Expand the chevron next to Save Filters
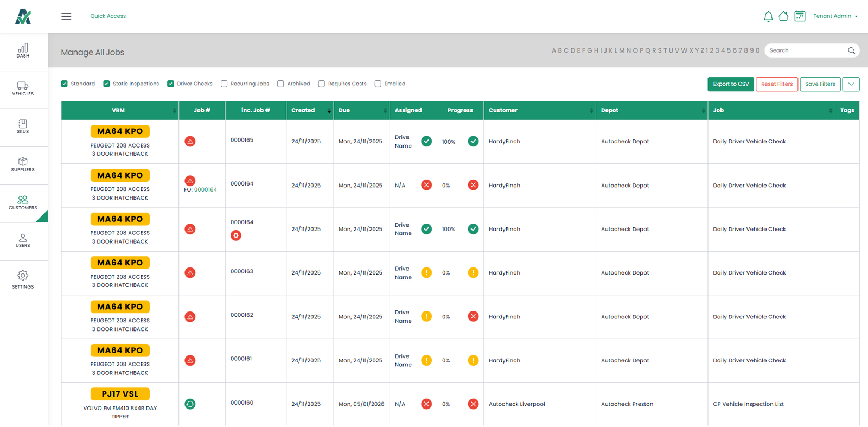Screen dimensions: 868x427 851,84
